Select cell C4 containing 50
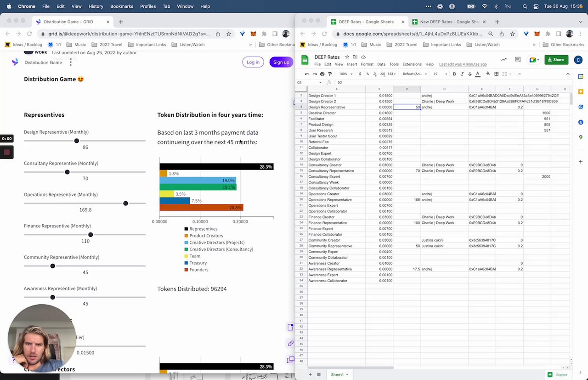Screen dimensions: 588x380 tap(407, 107)
